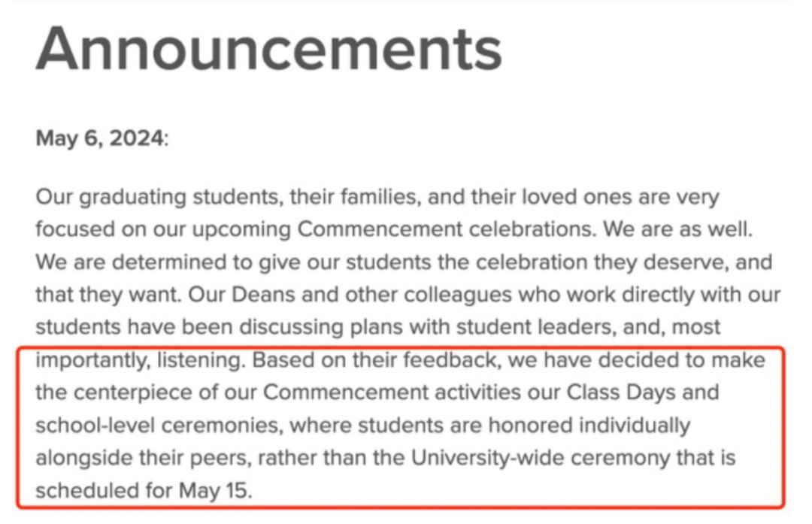Image resolution: width=812 pixels, height=524 pixels.
Task: Click the bold May 6, 2024 date
Action: coord(99,138)
